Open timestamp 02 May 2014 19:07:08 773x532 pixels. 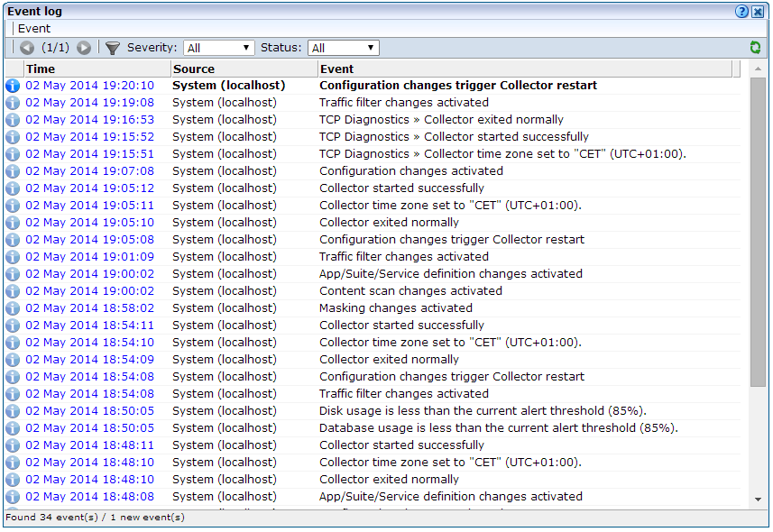pyautogui.click(x=89, y=171)
